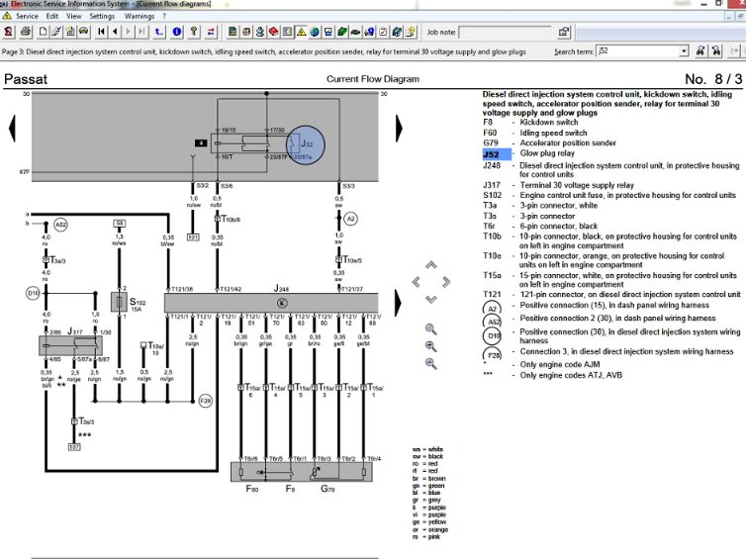Click the second binoculars find-next icon
Image resolution: width=746 pixels, height=560 pixels.
(716, 50)
